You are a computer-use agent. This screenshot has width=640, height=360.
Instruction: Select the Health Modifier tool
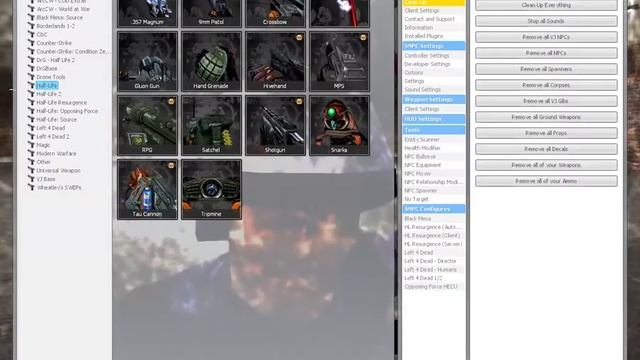coord(422,148)
